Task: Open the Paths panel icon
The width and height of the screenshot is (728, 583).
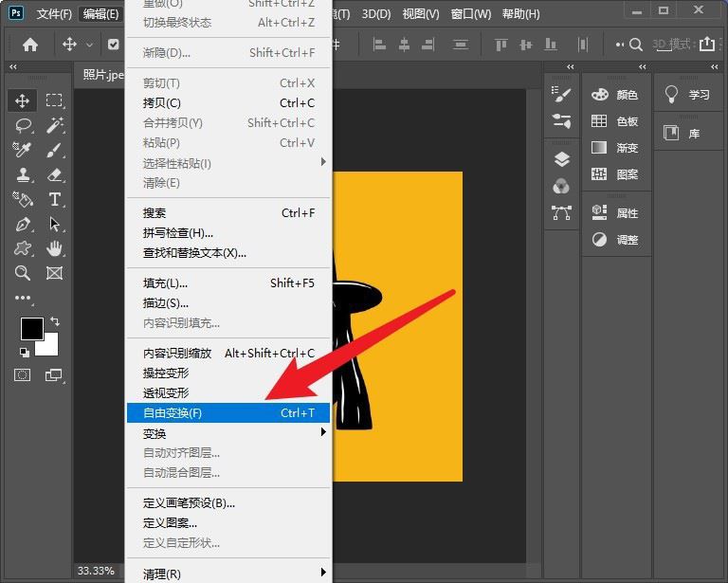Action: pos(561,213)
